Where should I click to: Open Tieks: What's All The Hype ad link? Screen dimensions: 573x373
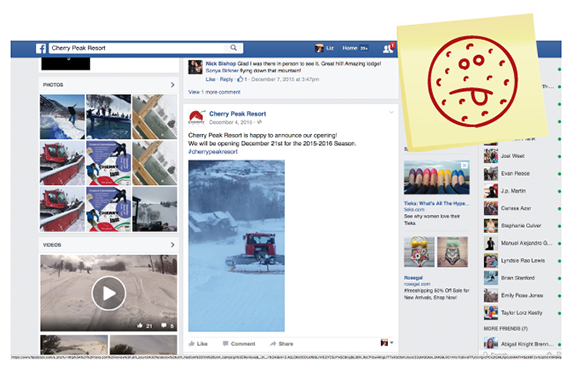(436, 203)
